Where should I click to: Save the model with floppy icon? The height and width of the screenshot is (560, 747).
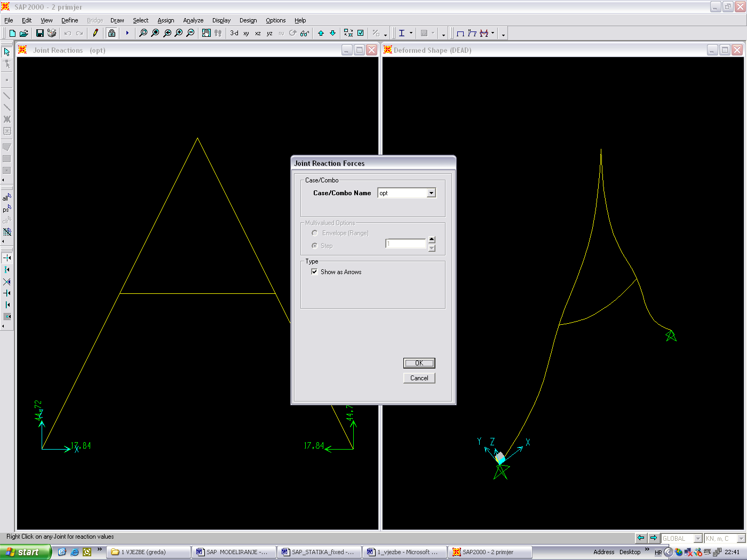39,33
